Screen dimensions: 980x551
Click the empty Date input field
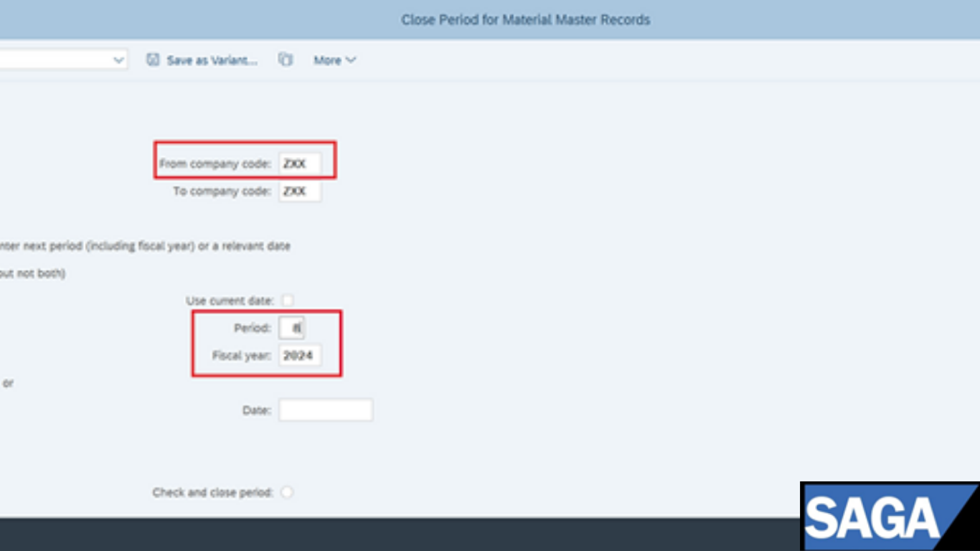(325, 410)
